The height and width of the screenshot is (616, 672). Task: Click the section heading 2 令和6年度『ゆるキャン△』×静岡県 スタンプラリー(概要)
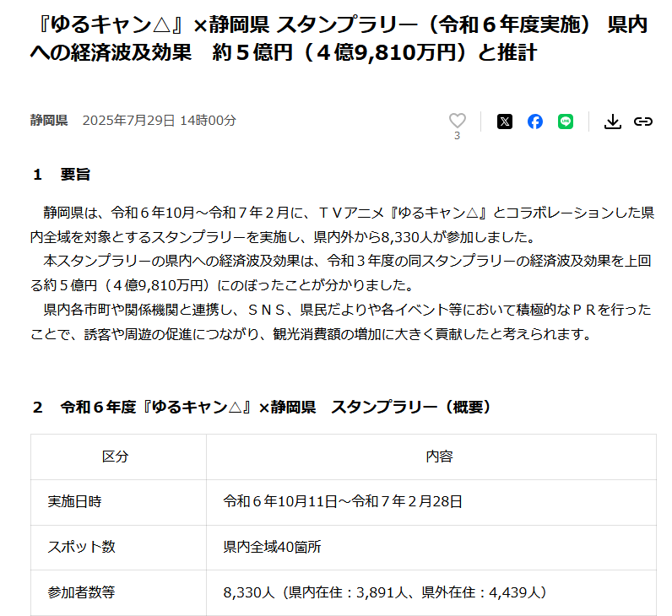pos(262,407)
